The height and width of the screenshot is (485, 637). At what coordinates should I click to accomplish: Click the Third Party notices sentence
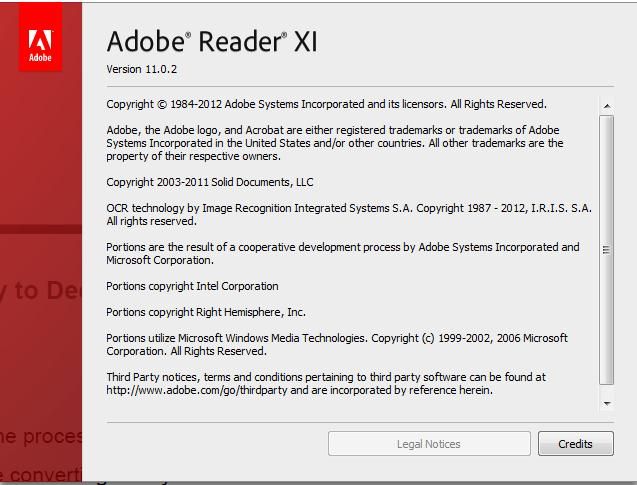tap(326, 383)
